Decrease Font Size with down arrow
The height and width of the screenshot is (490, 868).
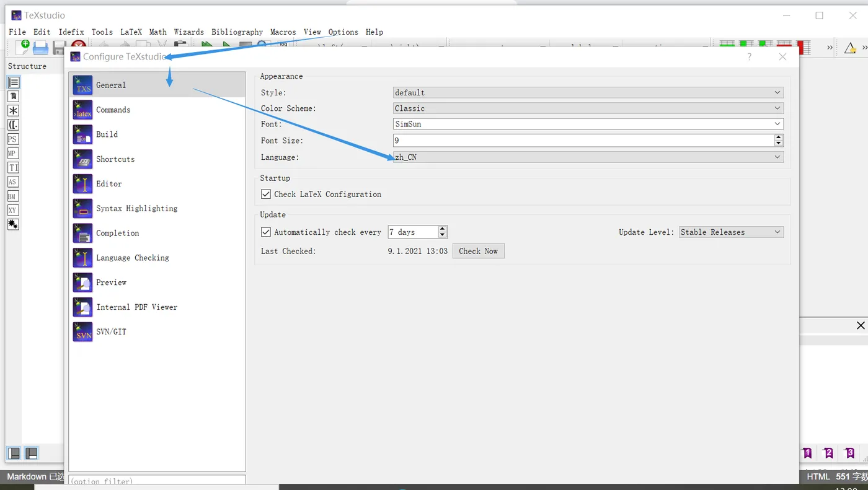(779, 144)
